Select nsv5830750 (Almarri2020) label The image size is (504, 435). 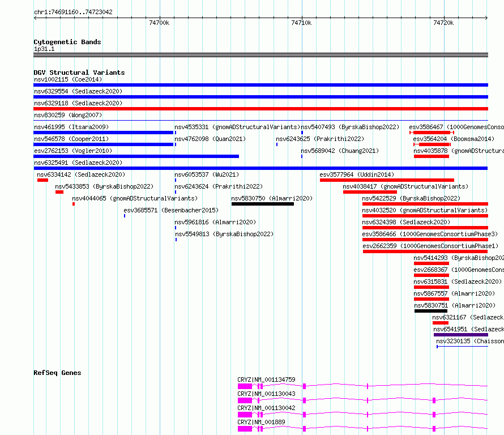click(x=272, y=198)
